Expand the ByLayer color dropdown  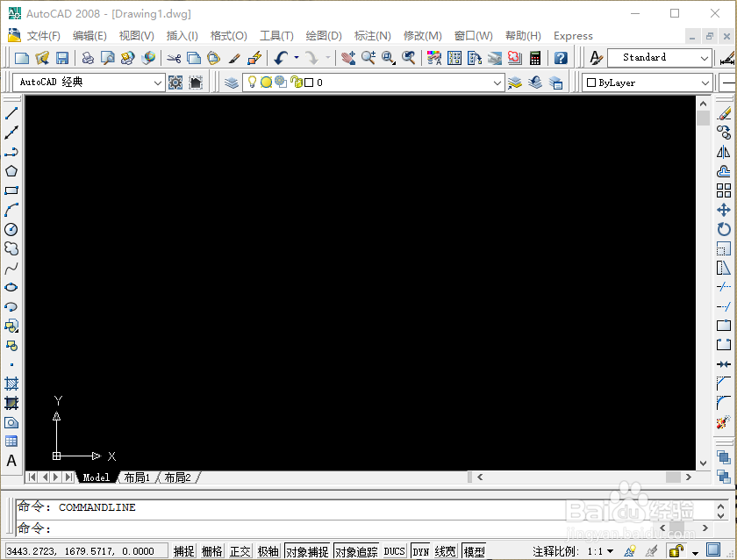click(x=705, y=83)
